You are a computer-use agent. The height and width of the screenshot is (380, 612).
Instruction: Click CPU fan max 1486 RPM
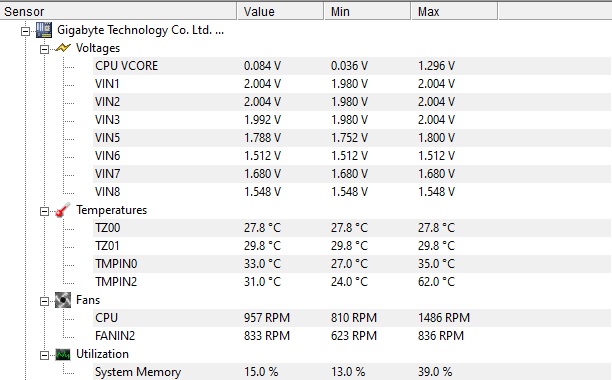coord(444,318)
